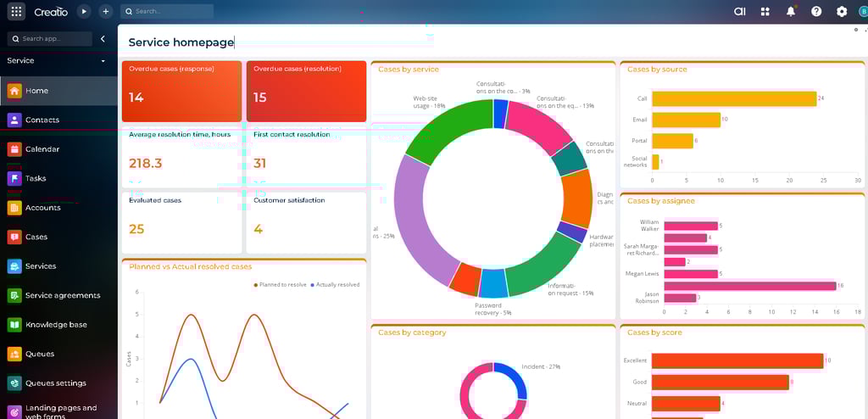This screenshot has width=868, height=419.
Task: Click the Calendar icon in sidebar
Action: pos(14,149)
